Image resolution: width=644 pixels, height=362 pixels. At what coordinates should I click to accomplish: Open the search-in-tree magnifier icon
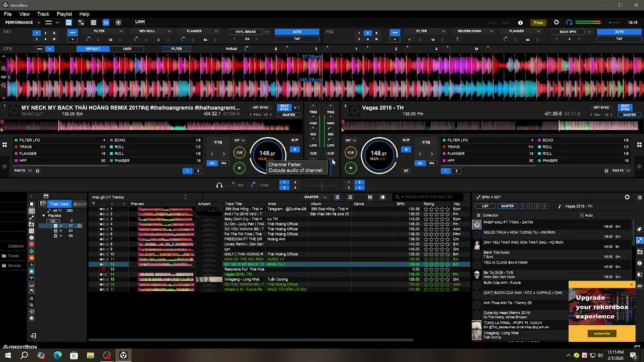[43, 204]
